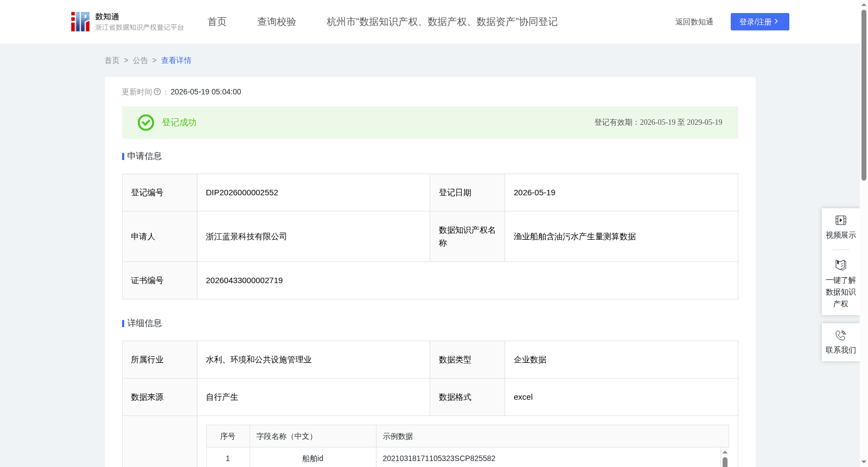The width and height of the screenshot is (868, 467).
Task: Click the 企业数据 data type value
Action: tap(530, 360)
